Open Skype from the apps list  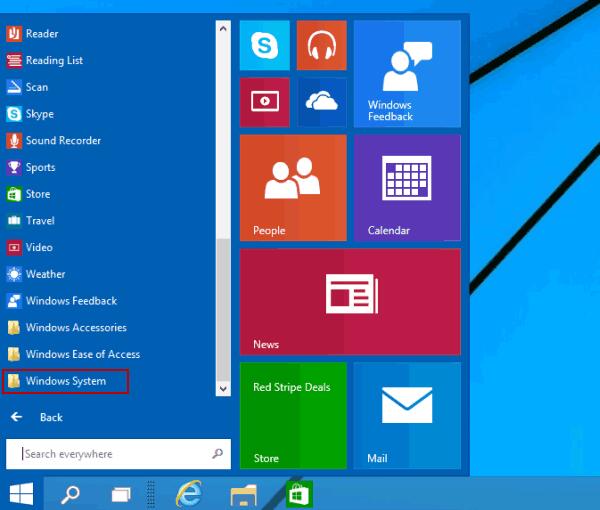click(30, 114)
